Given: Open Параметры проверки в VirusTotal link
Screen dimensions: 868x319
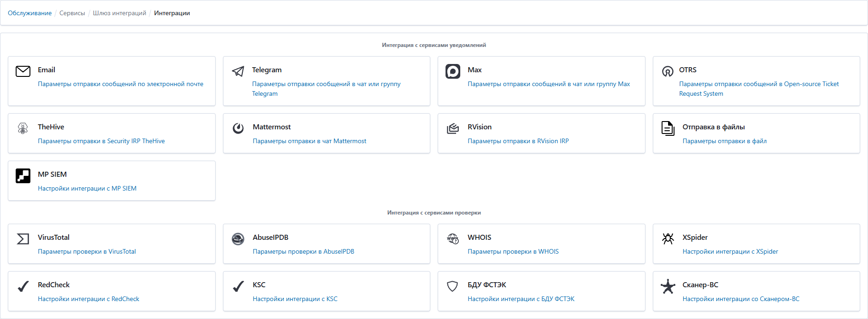Looking at the screenshot, I should point(87,251).
